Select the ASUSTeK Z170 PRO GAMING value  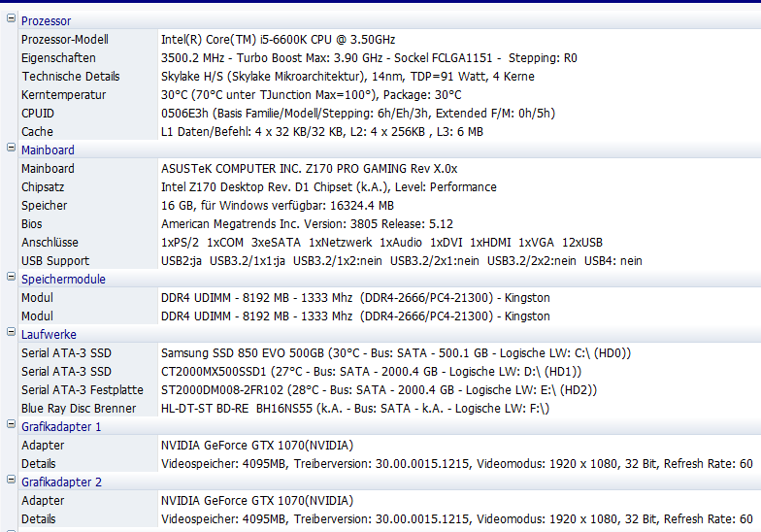click(309, 169)
